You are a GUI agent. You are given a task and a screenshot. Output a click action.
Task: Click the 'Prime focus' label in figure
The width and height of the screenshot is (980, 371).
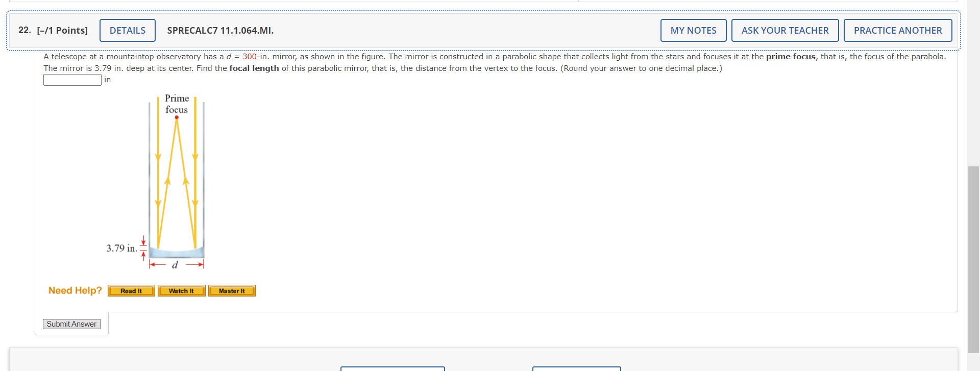tap(177, 104)
